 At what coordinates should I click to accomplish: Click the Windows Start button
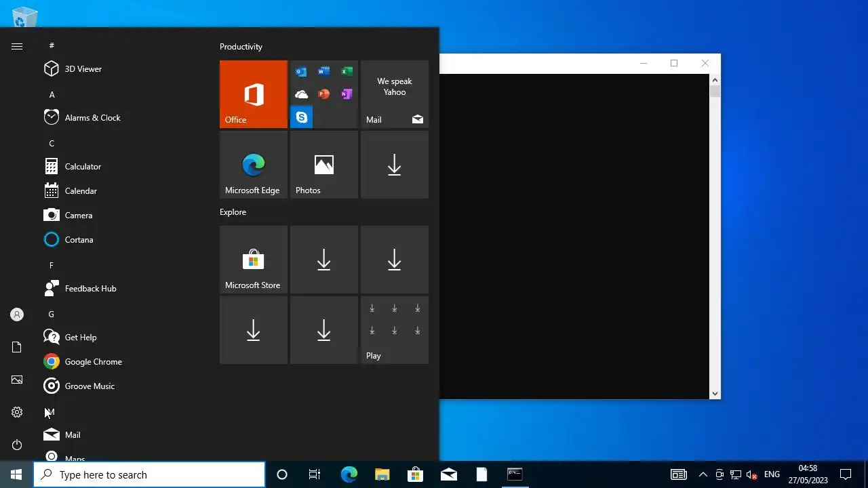point(16,474)
